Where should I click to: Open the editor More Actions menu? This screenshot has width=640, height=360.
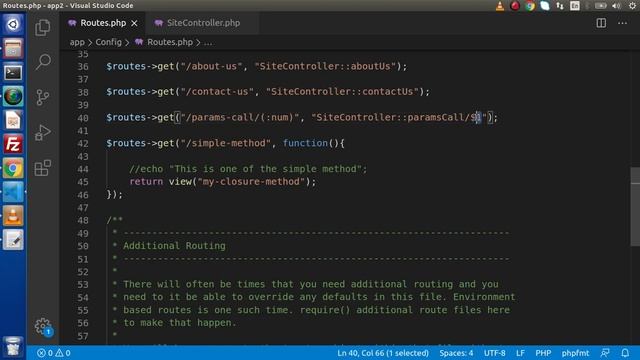[622, 23]
